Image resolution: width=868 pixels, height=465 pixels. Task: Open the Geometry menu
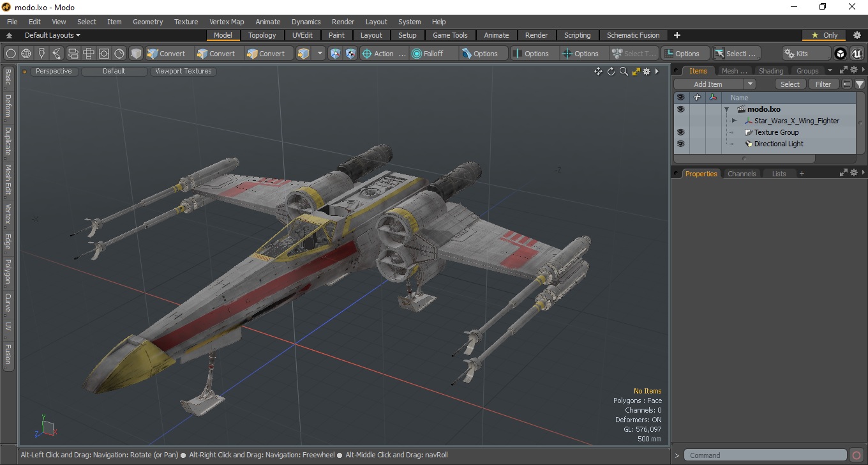(x=147, y=22)
